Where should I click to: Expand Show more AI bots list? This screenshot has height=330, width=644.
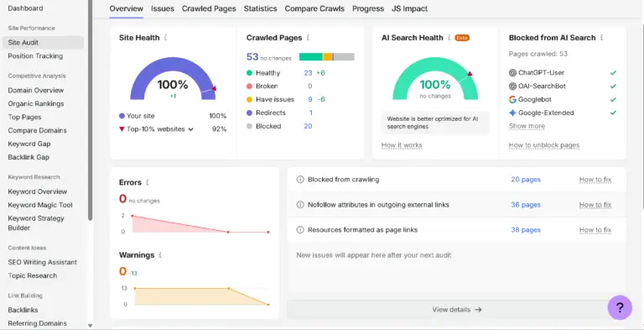coord(527,126)
